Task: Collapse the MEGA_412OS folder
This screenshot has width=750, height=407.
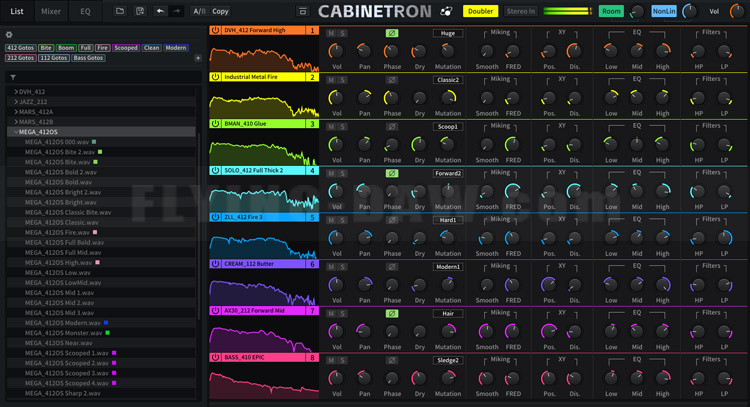Action: pos(16,132)
